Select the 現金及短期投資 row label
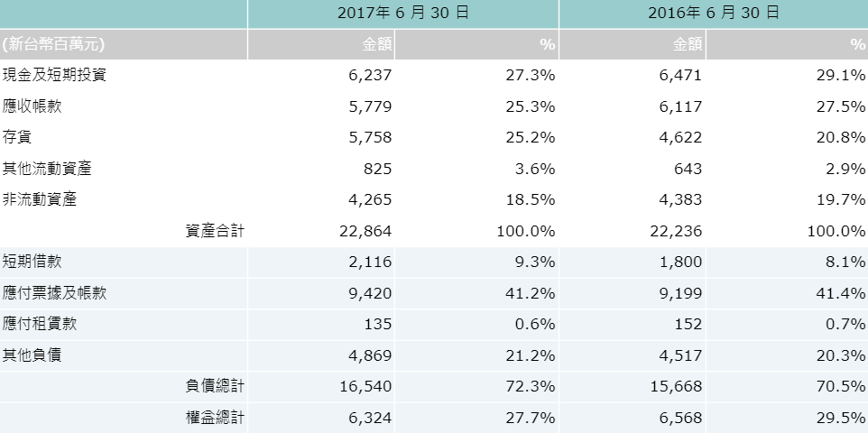This screenshot has height=433, width=868. pyautogui.click(x=55, y=75)
